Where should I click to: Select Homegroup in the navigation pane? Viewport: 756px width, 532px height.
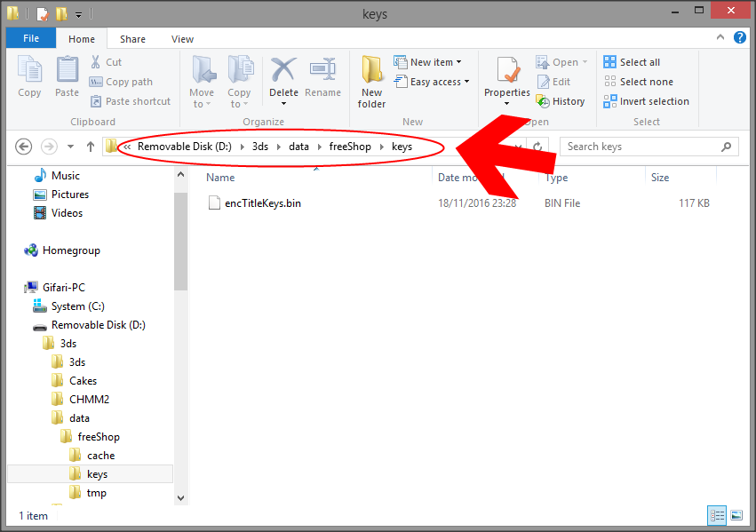62,250
